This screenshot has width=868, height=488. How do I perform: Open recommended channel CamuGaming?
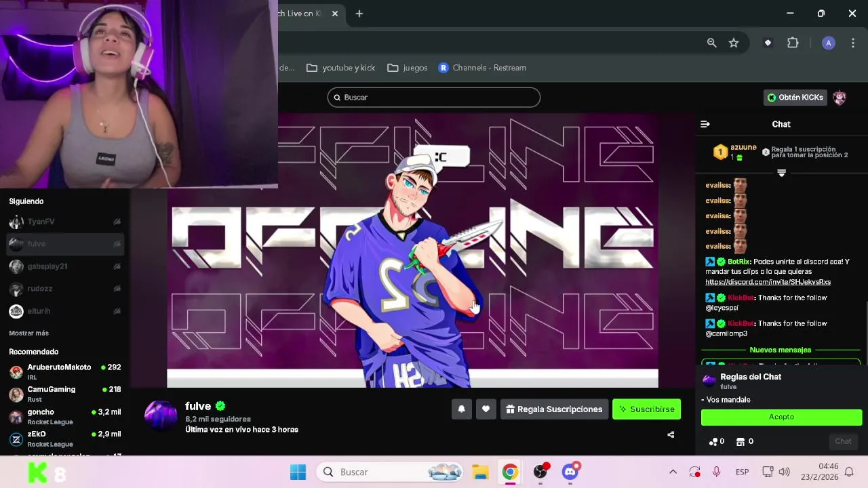click(65, 394)
